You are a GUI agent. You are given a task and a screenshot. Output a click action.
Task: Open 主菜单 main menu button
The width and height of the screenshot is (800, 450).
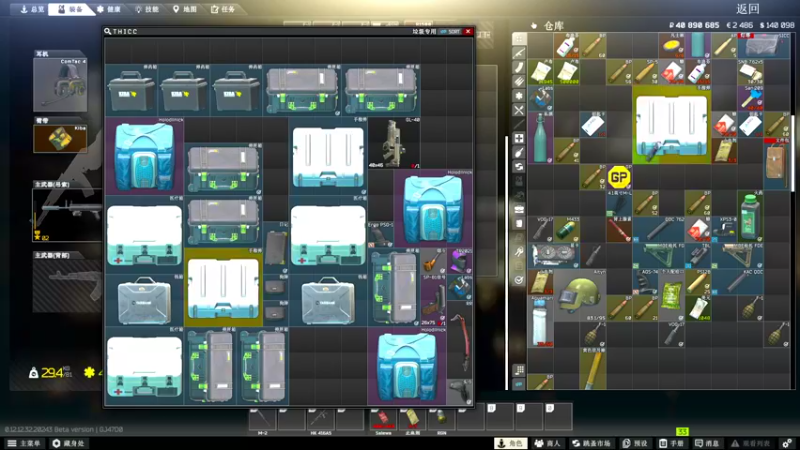coord(24,443)
